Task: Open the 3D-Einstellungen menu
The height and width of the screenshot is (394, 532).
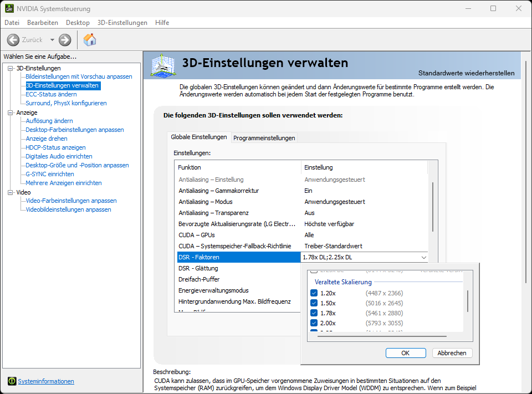Action: [x=122, y=22]
